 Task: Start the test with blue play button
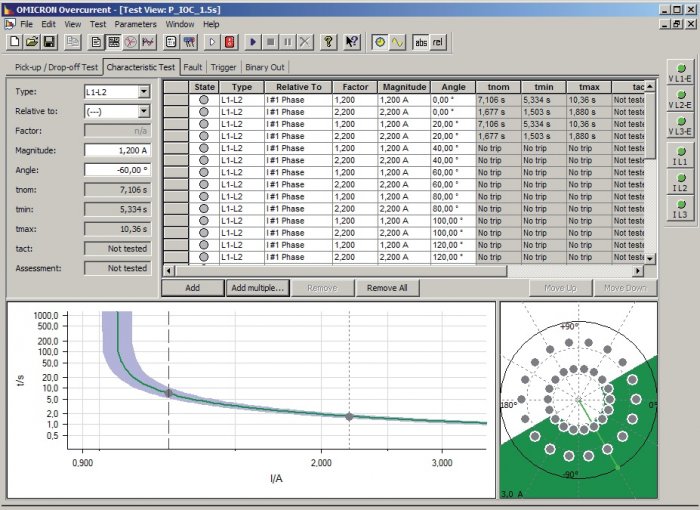click(x=253, y=42)
